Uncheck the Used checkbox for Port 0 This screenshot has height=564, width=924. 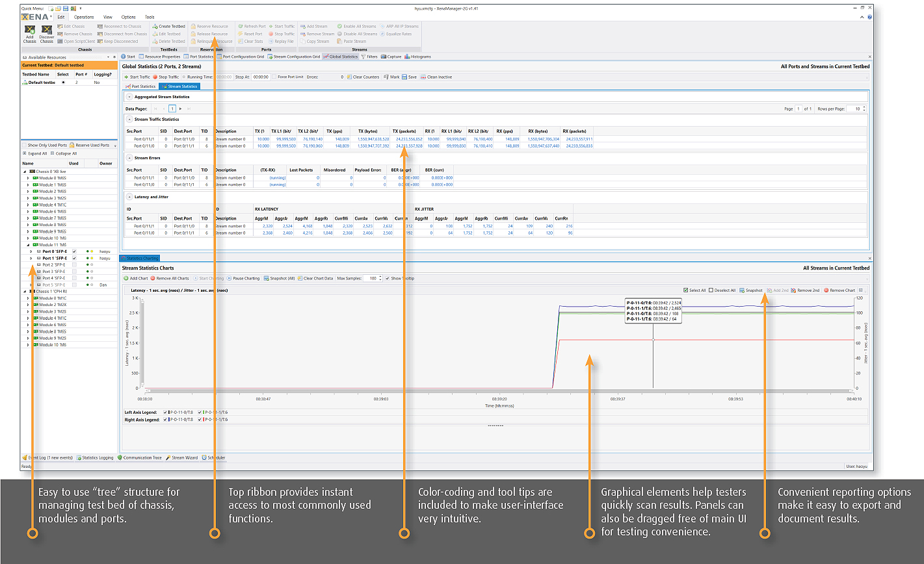pos(74,251)
